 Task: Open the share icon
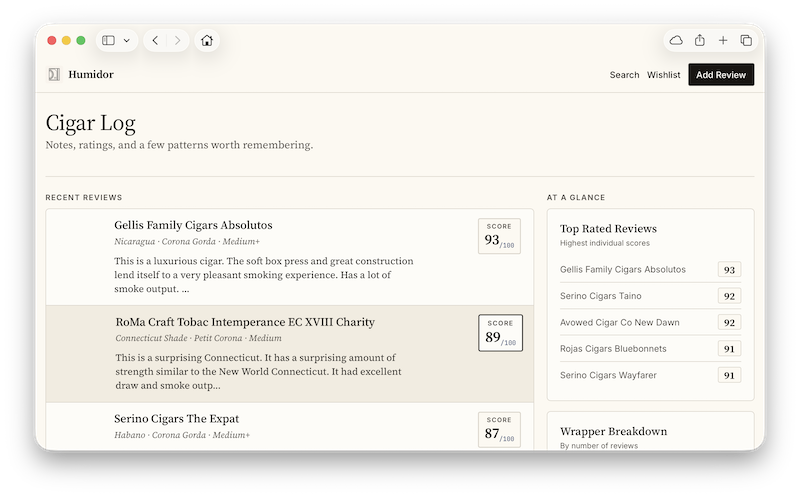click(x=699, y=40)
